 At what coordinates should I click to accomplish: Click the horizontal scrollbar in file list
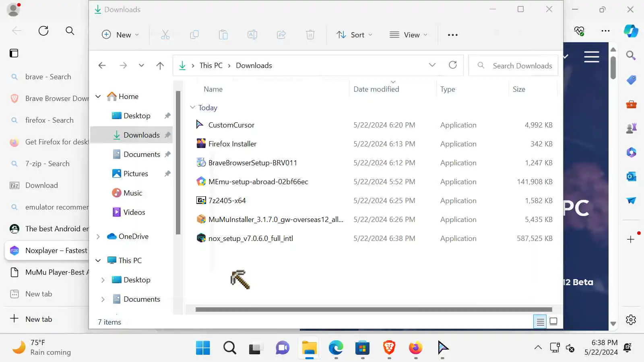(x=374, y=309)
